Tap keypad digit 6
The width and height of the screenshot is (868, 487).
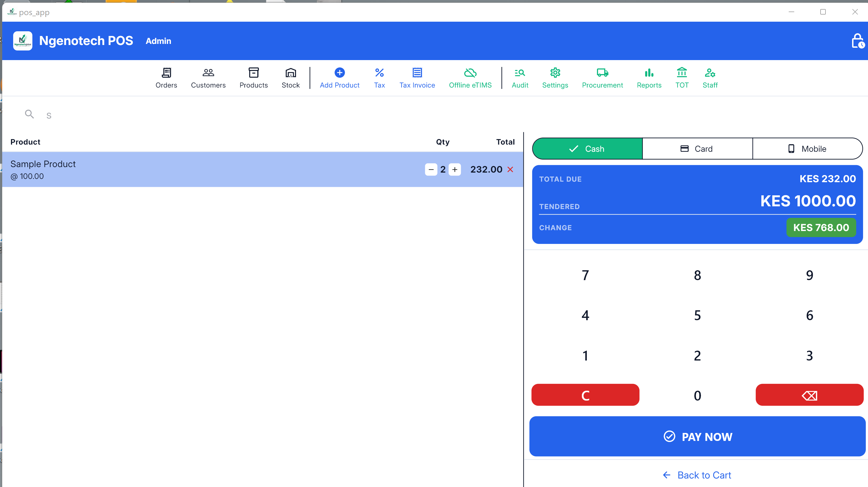809,316
